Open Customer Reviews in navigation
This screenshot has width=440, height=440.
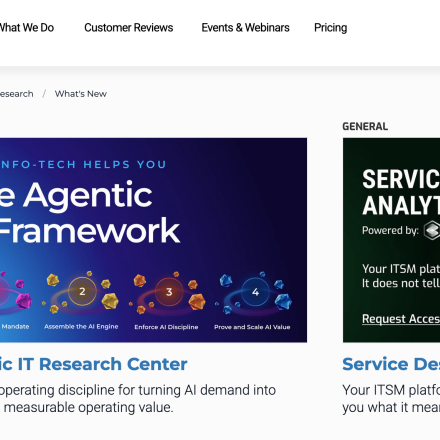click(129, 28)
